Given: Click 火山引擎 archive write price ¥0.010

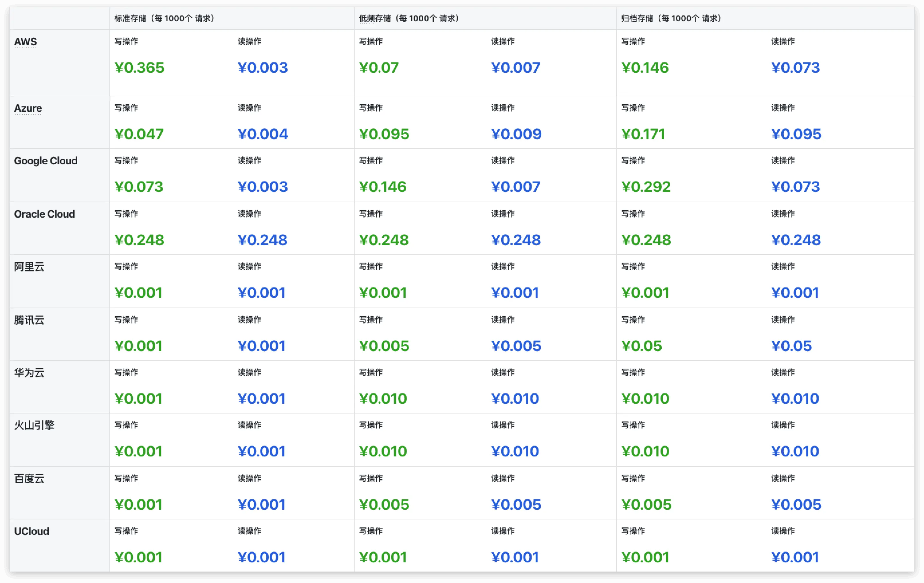Looking at the screenshot, I should pos(645,452).
